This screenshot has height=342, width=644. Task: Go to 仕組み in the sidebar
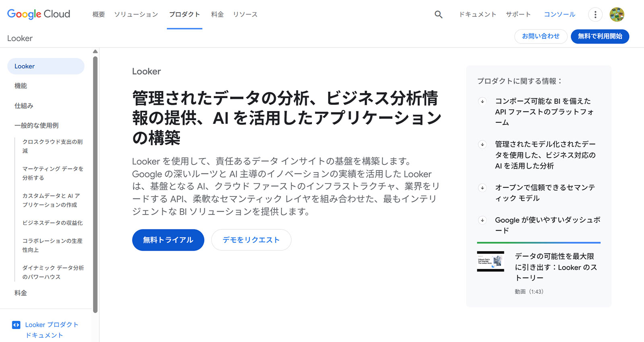point(24,106)
